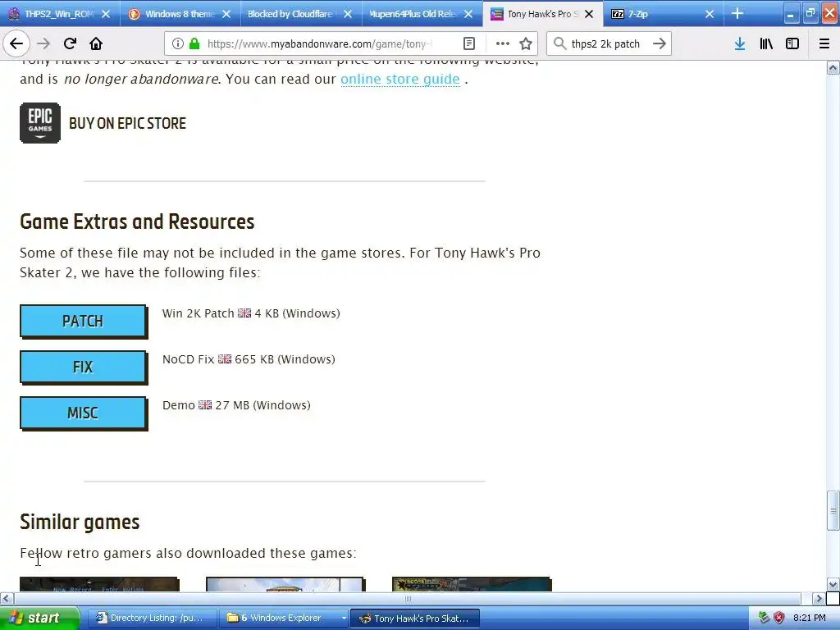Click the vertical scrollbar thumb
The image size is (840, 630).
(x=833, y=510)
